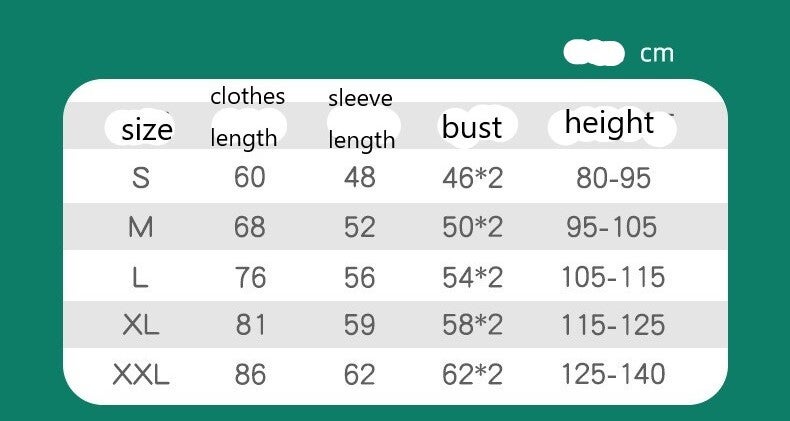Image resolution: width=790 pixels, height=421 pixels.
Task: Pick the 125-140 height range cell
Action: 613,375
